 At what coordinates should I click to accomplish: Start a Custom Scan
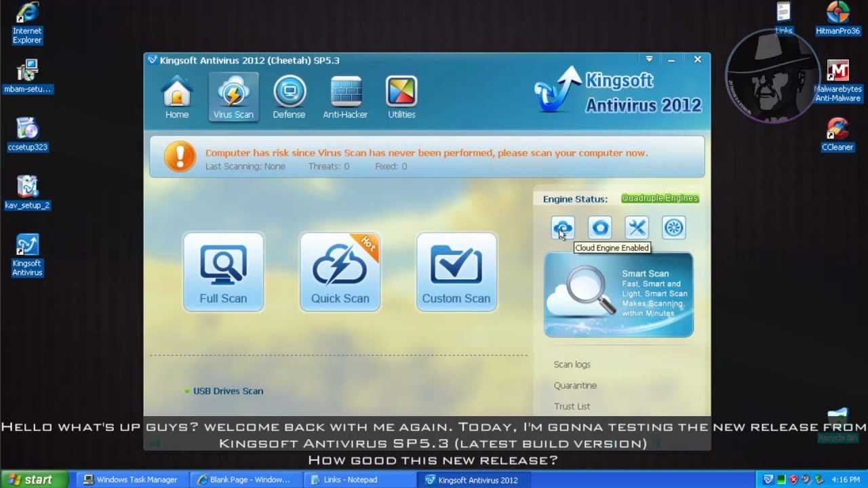coord(456,272)
